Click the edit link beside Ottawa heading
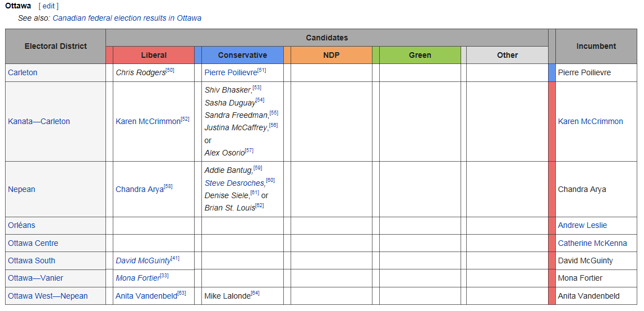This screenshot has width=644, height=311. (x=48, y=6)
